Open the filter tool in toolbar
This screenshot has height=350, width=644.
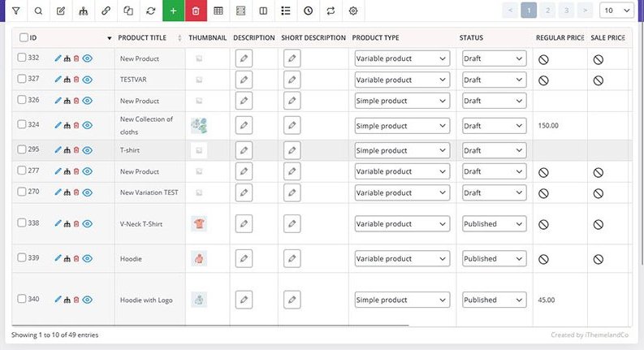tap(15, 11)
